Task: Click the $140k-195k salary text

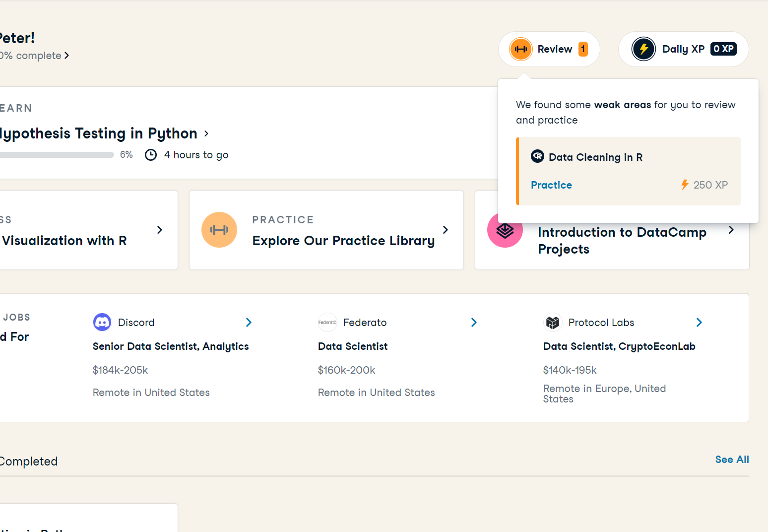Action: point(570,370)
